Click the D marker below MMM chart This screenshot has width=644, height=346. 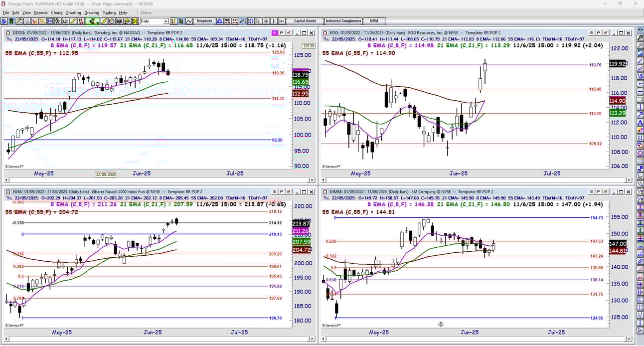point(441,324)
